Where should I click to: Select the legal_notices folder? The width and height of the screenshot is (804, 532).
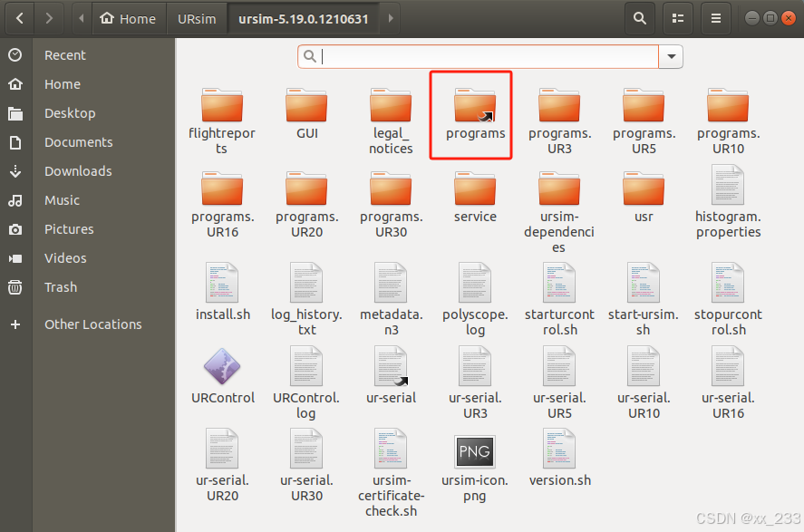(x=391, y=121)
